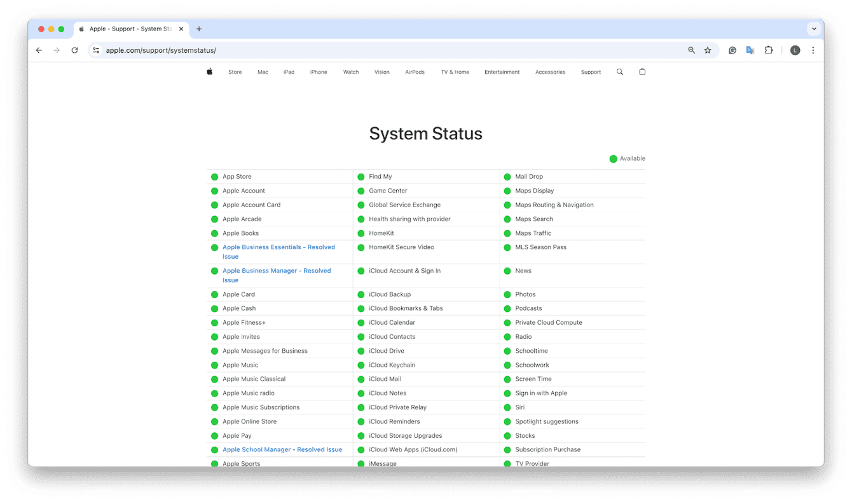This screenshot has width=852, height=504.
Task: Click the browser back arrow
Action: click(39, 50)
